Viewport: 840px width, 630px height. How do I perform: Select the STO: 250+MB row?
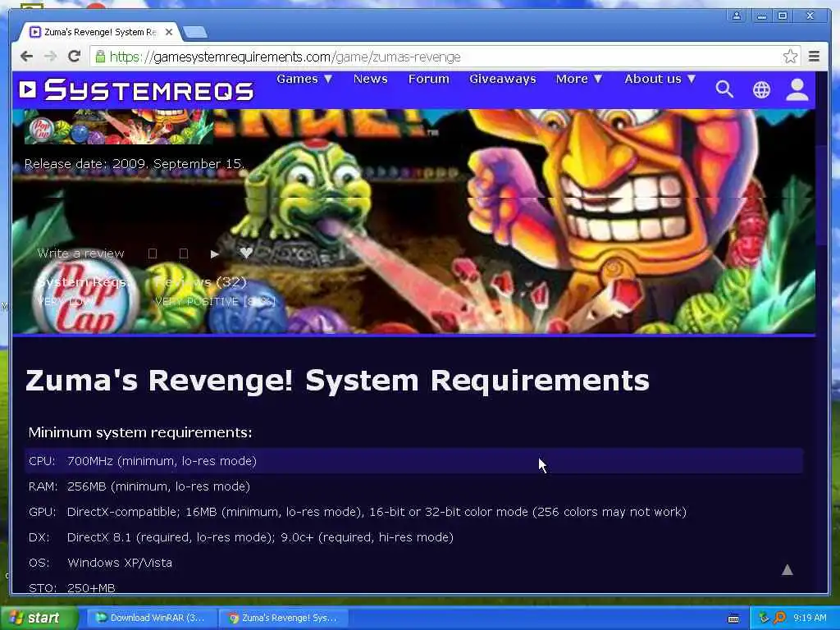pos(413,586)
